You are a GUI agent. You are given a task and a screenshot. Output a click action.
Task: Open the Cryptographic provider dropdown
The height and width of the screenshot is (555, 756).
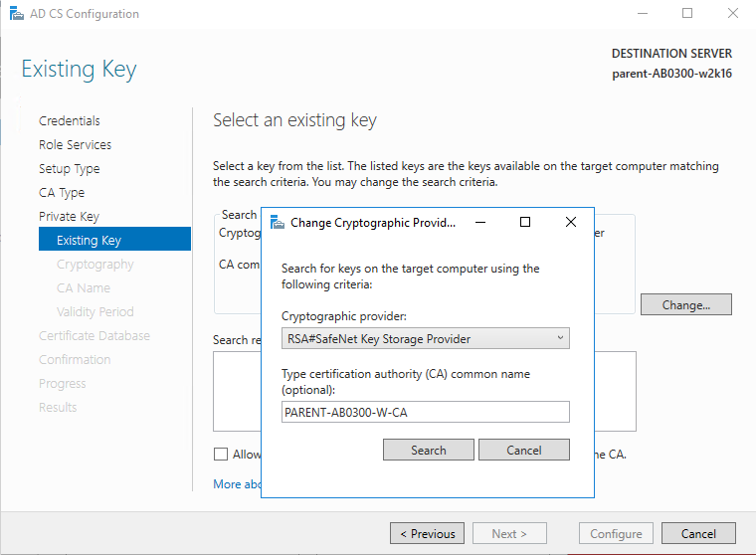click(426, 338)
